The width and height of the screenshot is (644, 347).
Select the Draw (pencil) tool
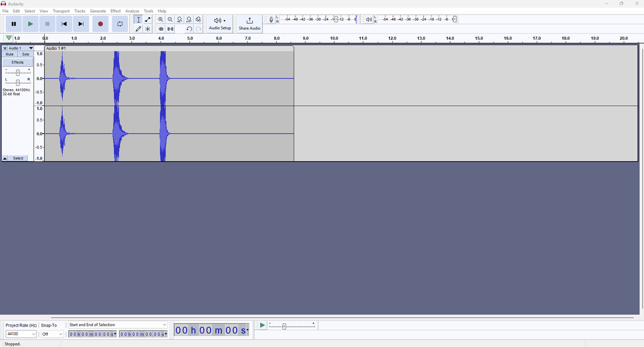tap(138, 28)
